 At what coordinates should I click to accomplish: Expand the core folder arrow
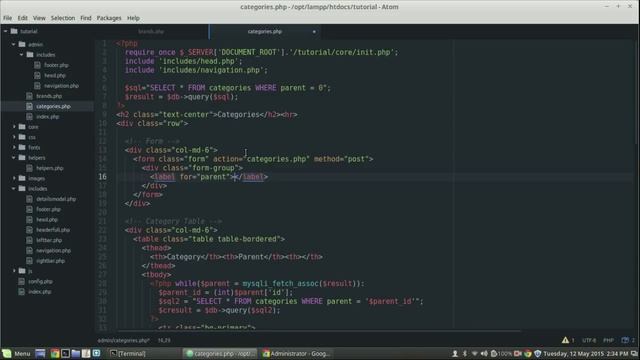(14, 127)
